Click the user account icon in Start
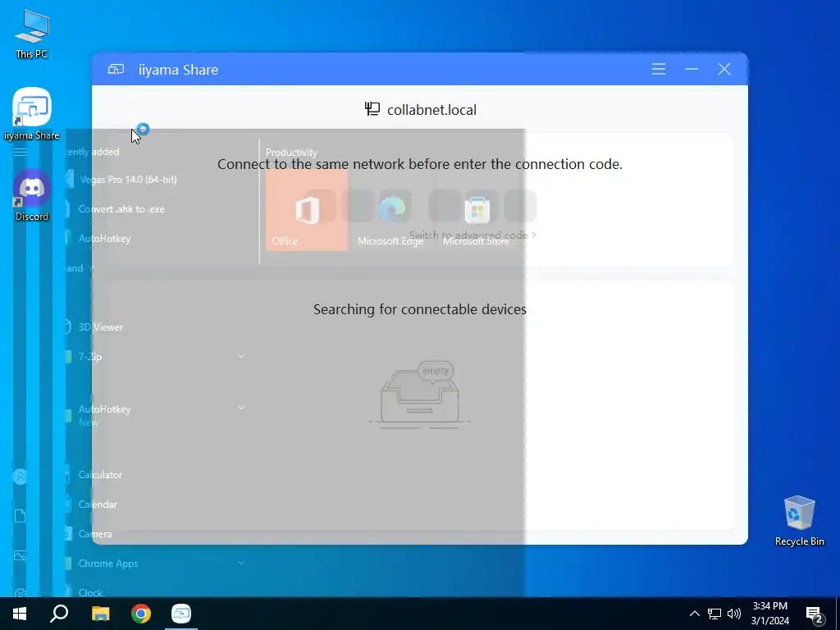This screenshot has height=630, width=840. 21,477
